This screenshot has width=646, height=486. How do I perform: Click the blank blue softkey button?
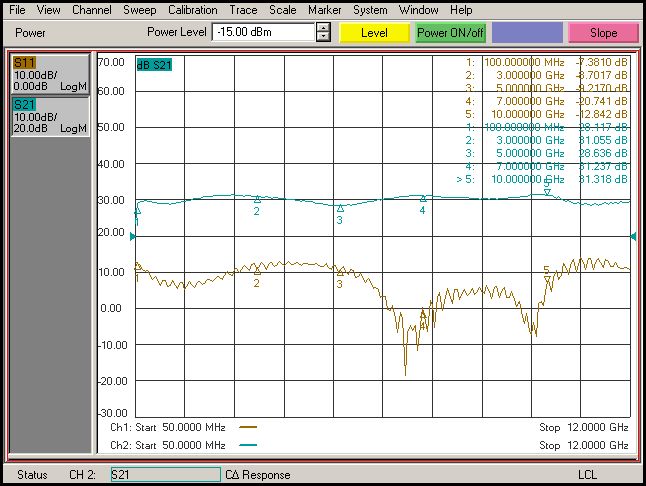tap(527, 33)
